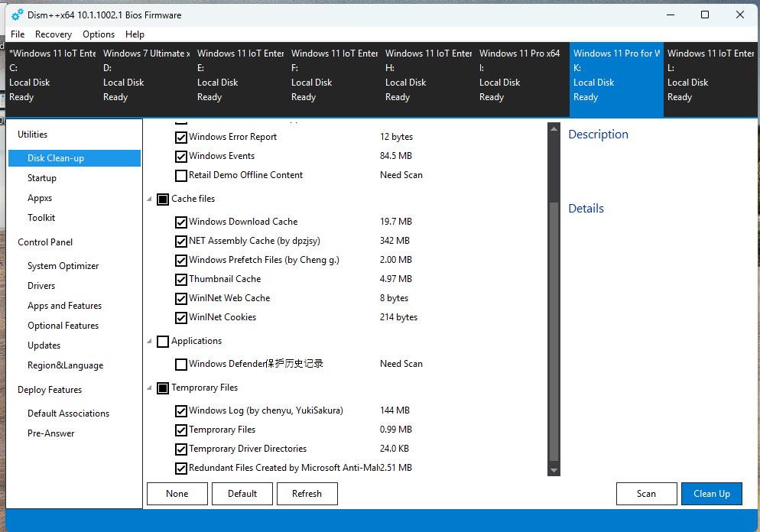The image size is (760, 532).
Task: Uncheck Windows Error Report checkbox
Action: pyautogui.click(x=181, y=138)
